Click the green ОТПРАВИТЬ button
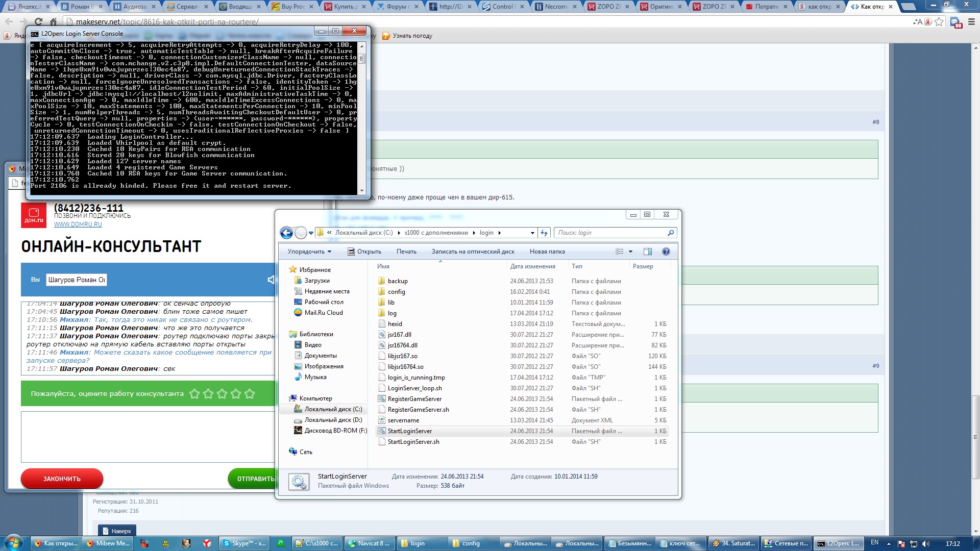Viewport: 980px width, 551px height. (x=252, y=479)
